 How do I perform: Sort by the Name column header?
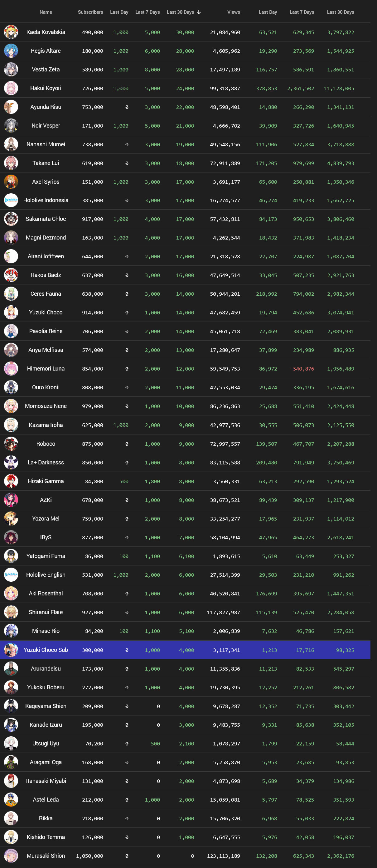[x=46, y=12]
